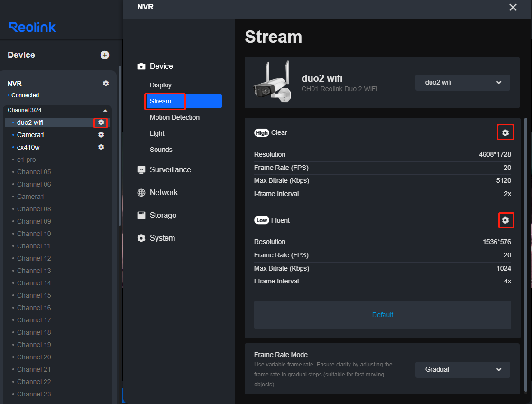Go to Motion Detection settings
Screen dimensions: 532x404
point(174,117)
